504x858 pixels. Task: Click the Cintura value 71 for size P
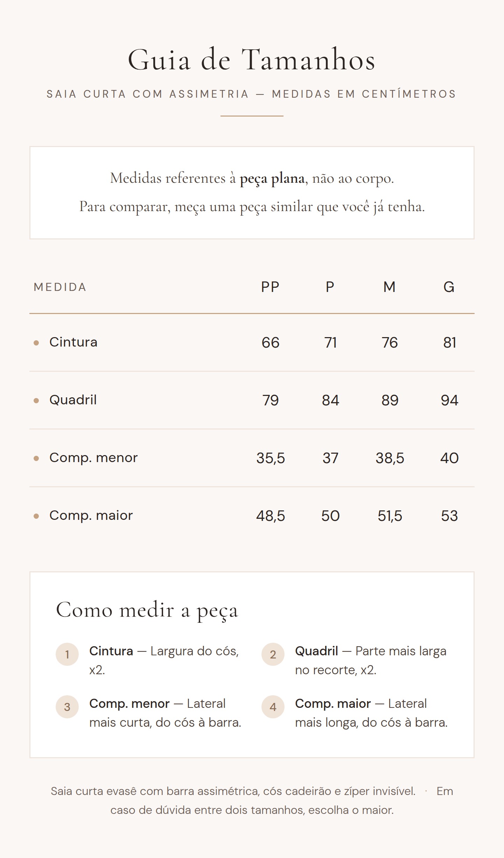click(x=330, y=342)
